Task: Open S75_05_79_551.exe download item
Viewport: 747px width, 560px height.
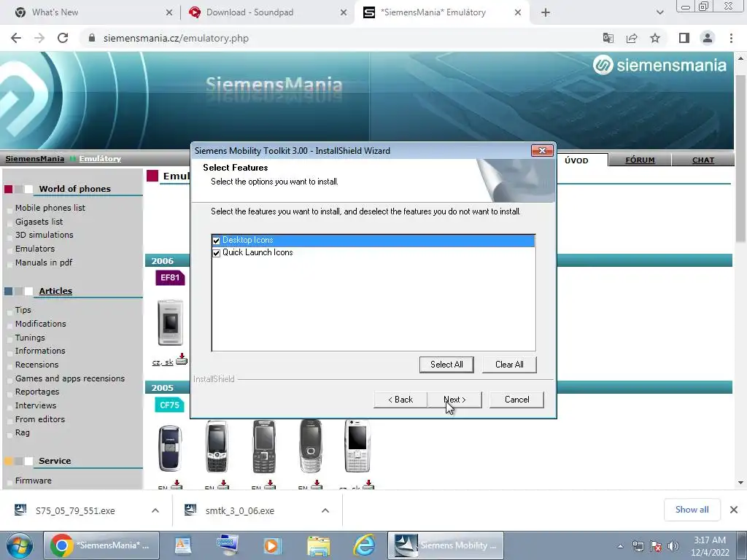Action: coord(75,510)
